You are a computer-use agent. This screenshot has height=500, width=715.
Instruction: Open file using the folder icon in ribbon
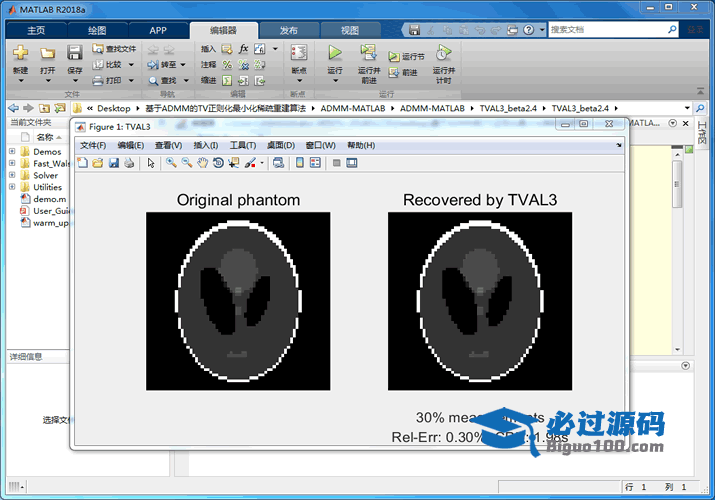(47, 53)
